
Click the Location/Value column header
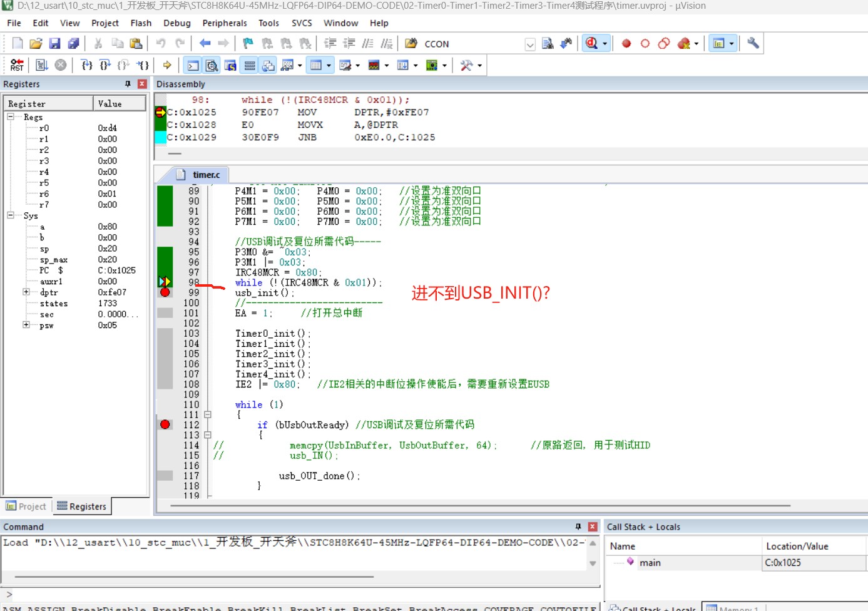(814, 546)
